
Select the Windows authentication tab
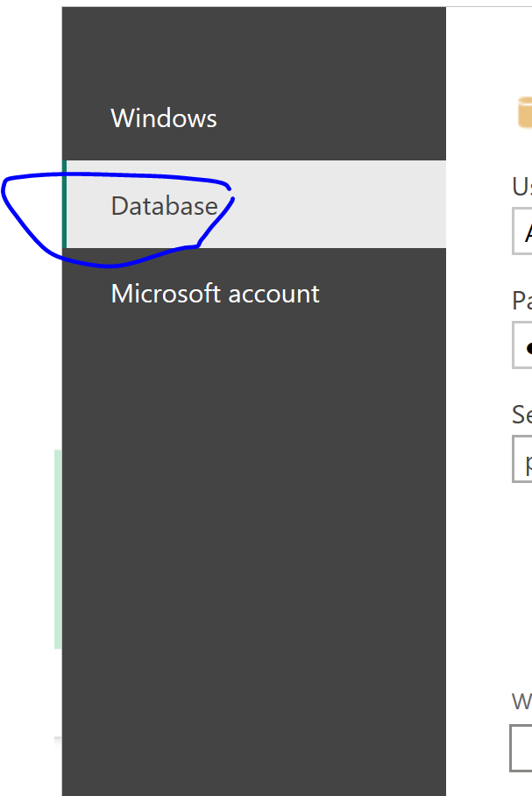click(254, 117)
